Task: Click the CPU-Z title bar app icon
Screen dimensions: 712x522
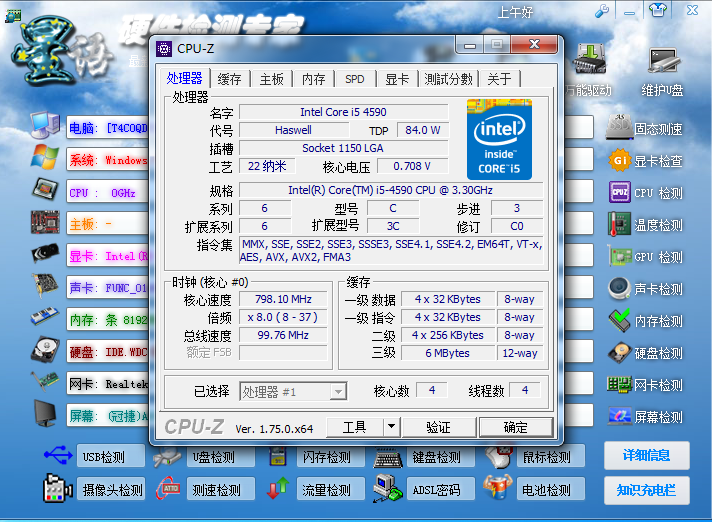Action: point(164,49)
